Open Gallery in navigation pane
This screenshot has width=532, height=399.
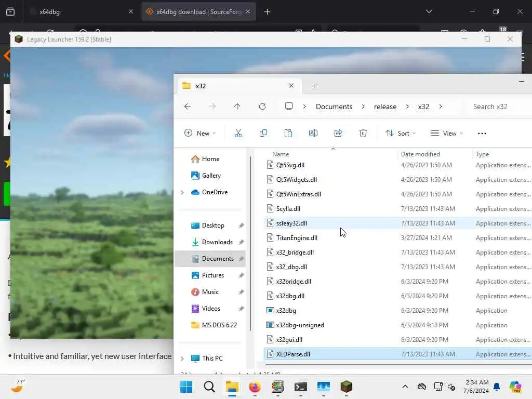[x=210, y=176]
